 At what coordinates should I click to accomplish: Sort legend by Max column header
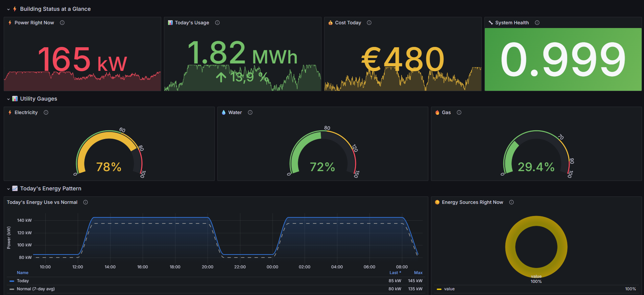(x=418, y=273)
